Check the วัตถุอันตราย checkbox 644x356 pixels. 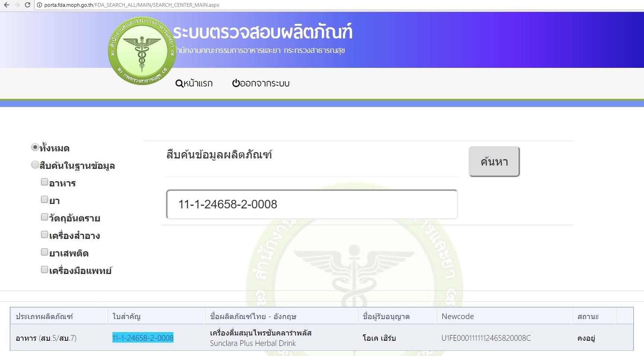tap(45, 217)
